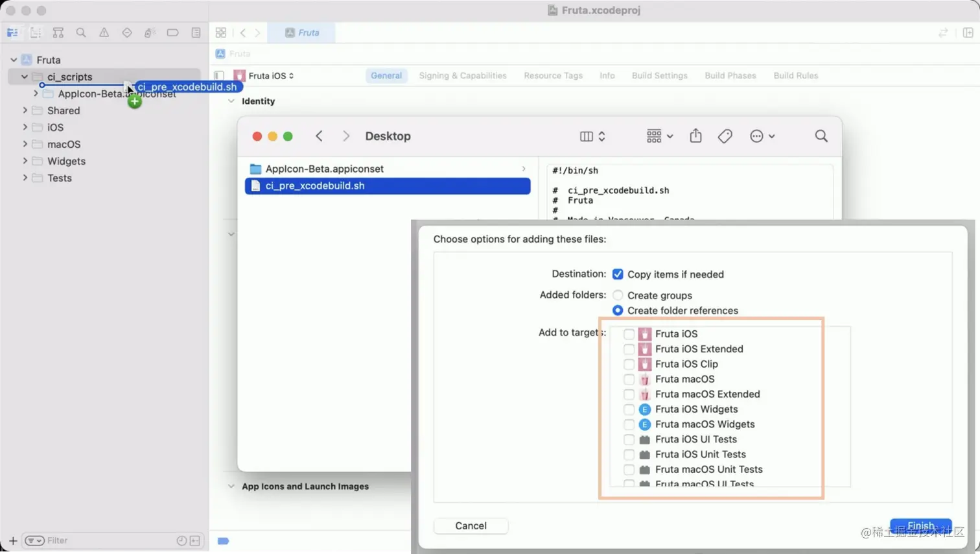
Task: Go forward in Xcode editor history
Action: pos(258,32)
